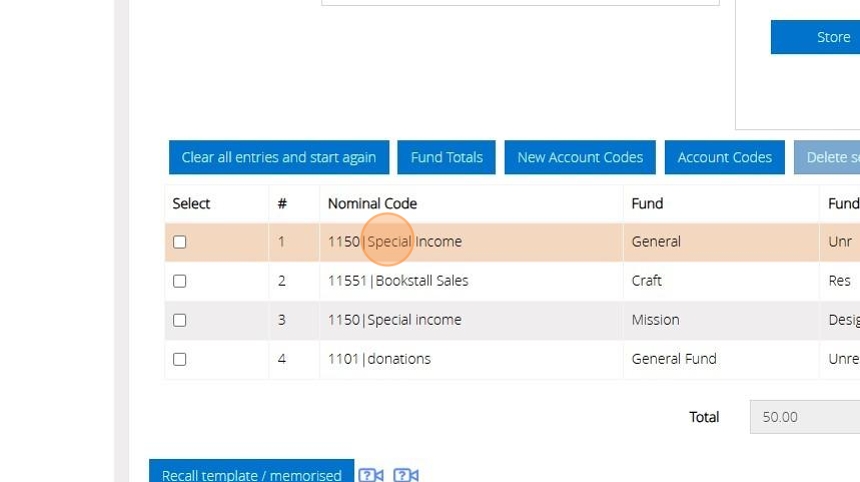860x482 pixels.
Task: Tick checkbox for row 2 Bookstall Sales
Action: tap(179, 281)
